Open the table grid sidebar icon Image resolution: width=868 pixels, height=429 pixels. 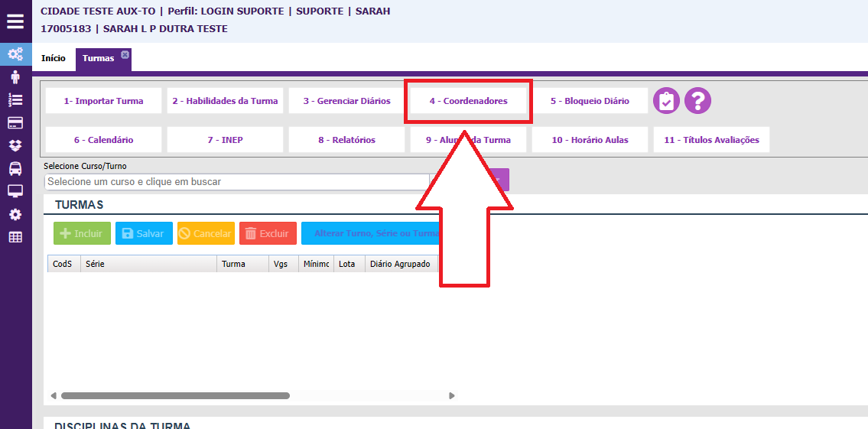click(x=15, y=237)
